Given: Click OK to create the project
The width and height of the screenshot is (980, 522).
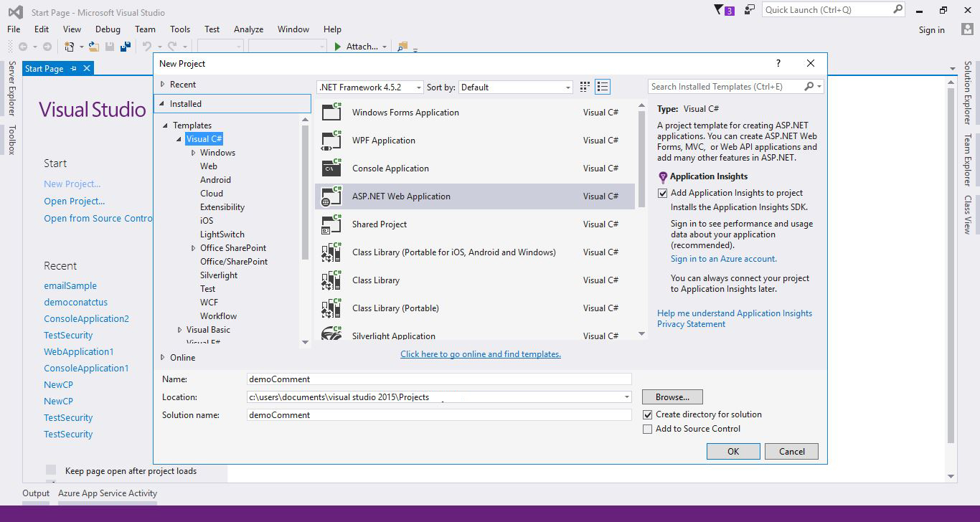Looking at the screenshot, I should 733,451.
